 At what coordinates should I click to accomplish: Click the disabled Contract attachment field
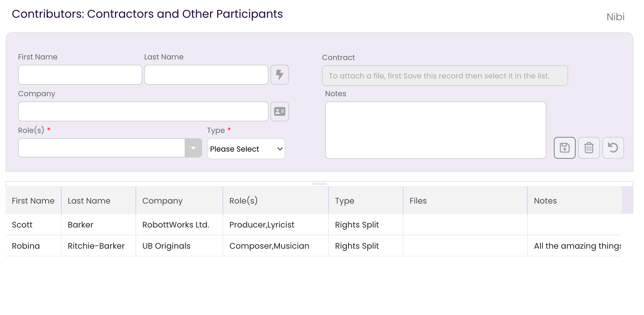(445, 76)
